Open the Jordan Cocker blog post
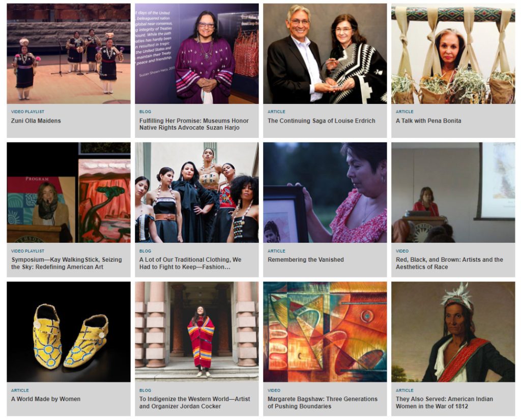521x420 pixels. [194, 402]
